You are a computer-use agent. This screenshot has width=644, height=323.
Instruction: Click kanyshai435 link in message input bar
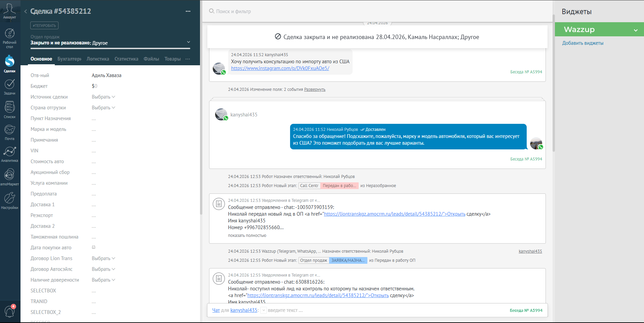(x=244, y=310)
